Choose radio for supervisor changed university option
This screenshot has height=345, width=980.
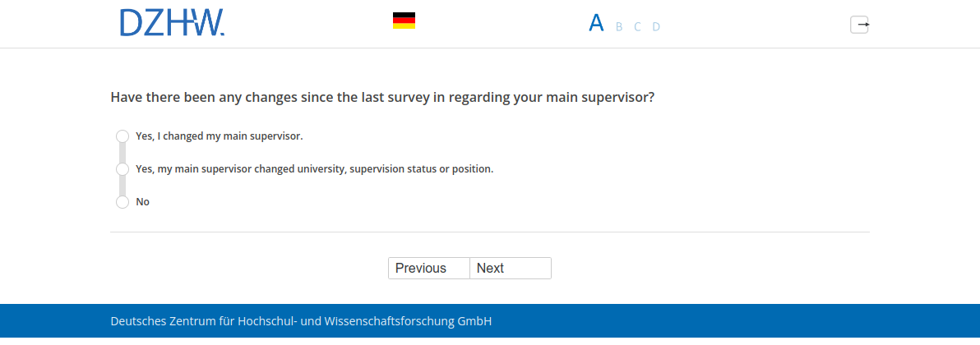coord(122,169)
